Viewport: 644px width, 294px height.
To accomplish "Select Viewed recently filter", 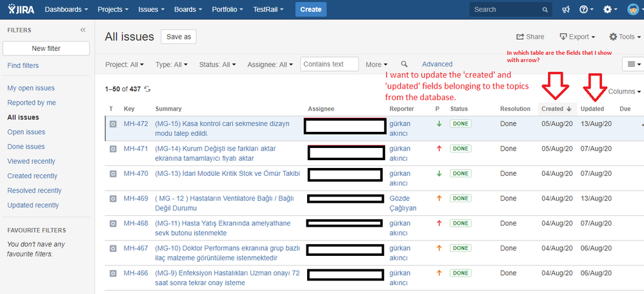I will tap(31, 161).
